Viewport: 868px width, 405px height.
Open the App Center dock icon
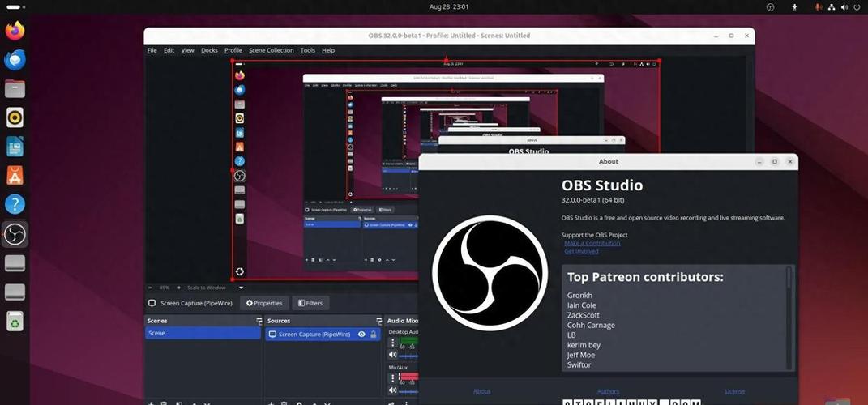click(15, 176)
